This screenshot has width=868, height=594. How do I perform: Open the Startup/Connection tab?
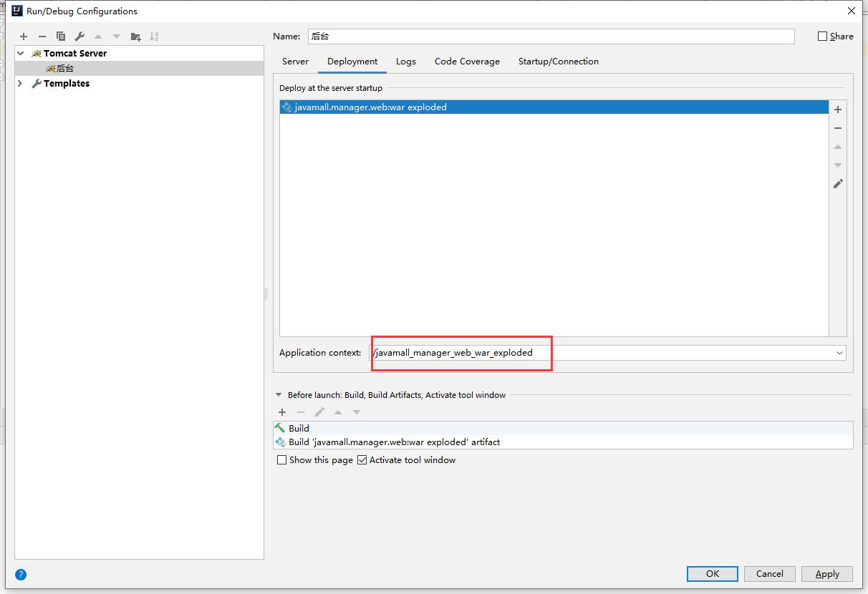[x=558, y=62]
